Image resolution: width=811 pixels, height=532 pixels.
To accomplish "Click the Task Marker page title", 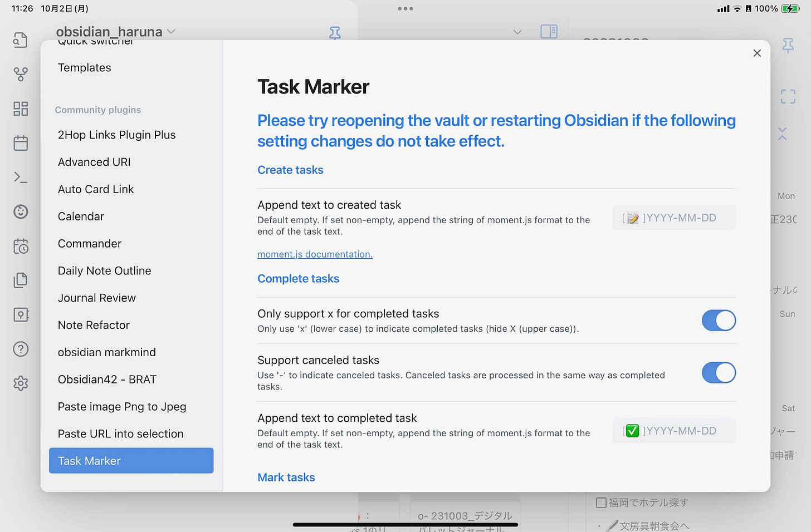I will pos(313,87).
